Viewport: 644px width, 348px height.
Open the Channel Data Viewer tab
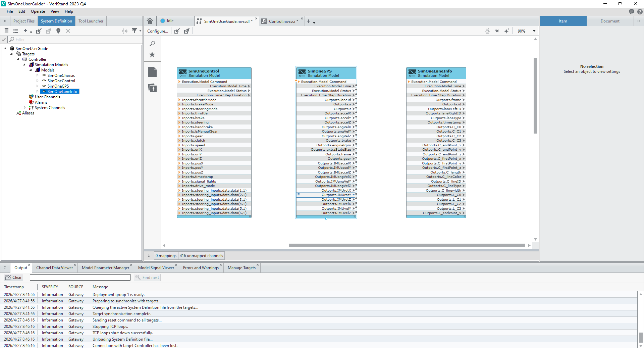[54, 268]
